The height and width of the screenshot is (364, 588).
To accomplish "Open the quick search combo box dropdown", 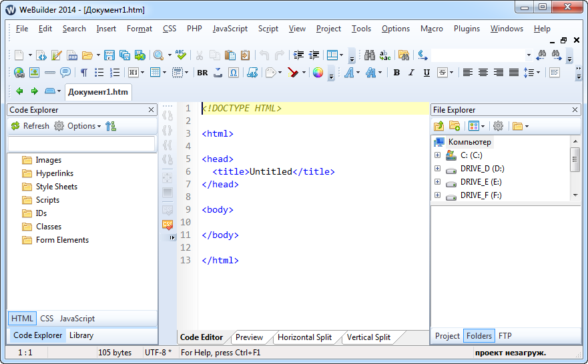I will (x=529, y=55).
